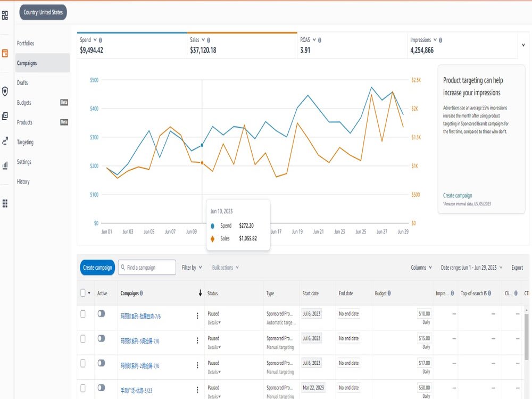Toggle active switch for 玛丽珍系列-3词捡漏-7/6
This screenshot has height=399, width=532.
[x=101, y=338]
